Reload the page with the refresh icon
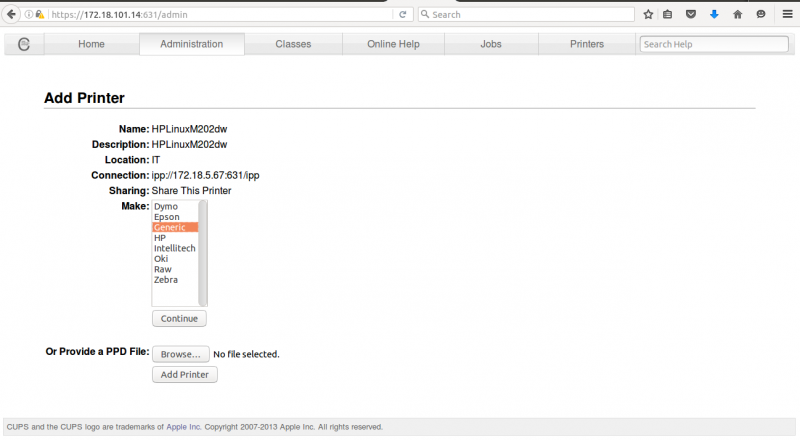800x440 pixels. pos(403,14)
